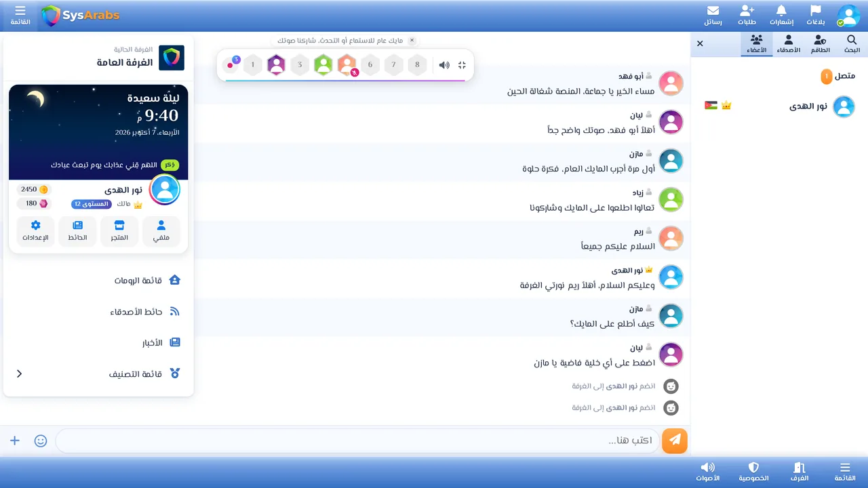The image size is (868, 488).
Task: Click the اكتب هنا message field
Action: (x=357, y=441)
